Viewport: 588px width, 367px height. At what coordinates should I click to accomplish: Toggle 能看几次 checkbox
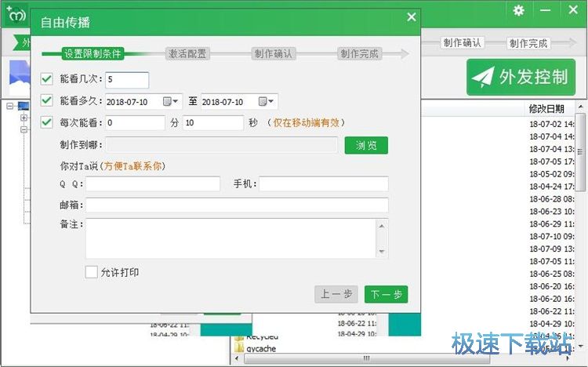click(47, 78)
